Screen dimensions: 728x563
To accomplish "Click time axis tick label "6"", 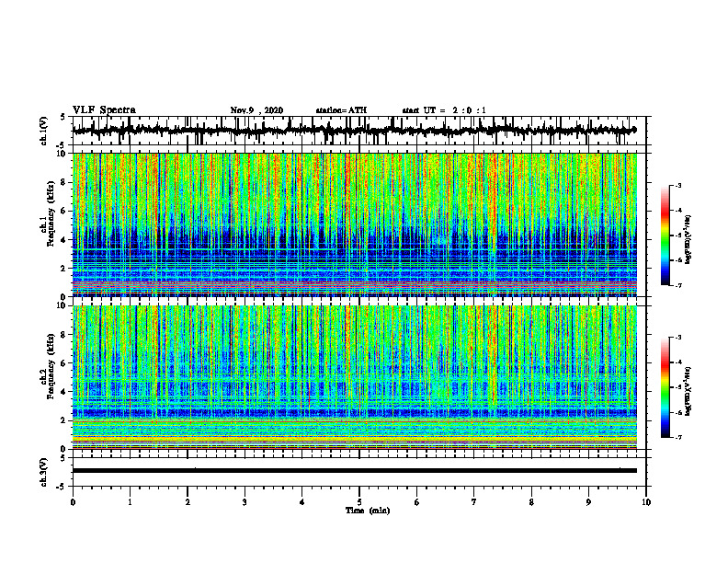I will tap(416, 502).
